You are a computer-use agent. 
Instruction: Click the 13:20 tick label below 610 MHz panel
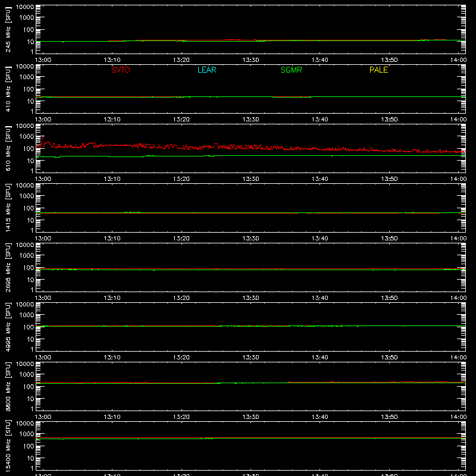pos(181,179)
